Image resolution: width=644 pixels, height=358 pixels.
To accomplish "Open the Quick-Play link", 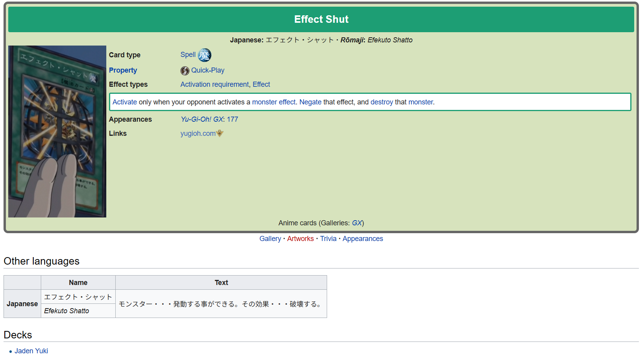I will (x=208, y=70).
